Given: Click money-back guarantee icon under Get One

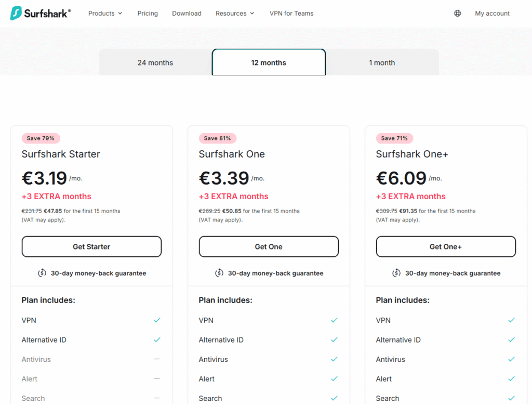Looking at the screenshot, I should [219, 273].
